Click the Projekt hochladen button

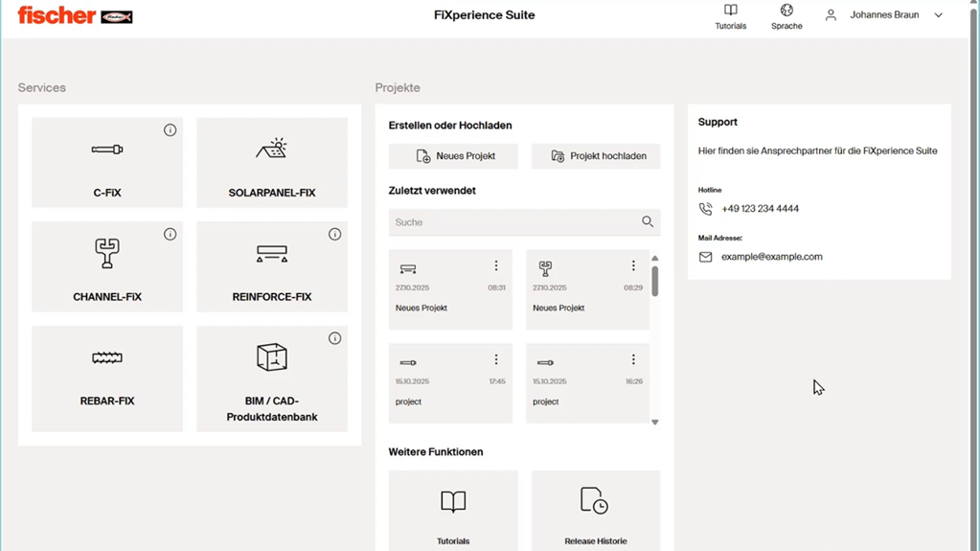tap(596, 156)
